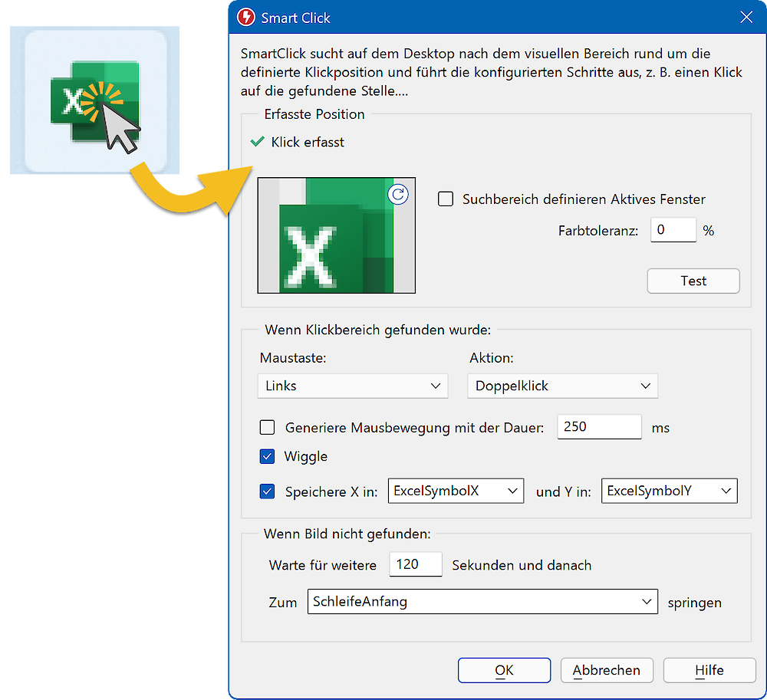
Task: Uncheck the Wiggle checkbox
Action: pos(267,456)
